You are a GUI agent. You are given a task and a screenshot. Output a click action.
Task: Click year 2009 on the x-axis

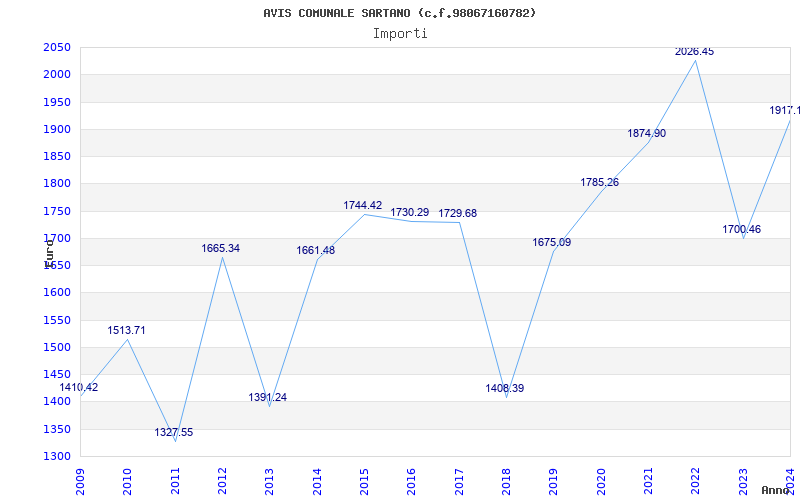(81, 479)
